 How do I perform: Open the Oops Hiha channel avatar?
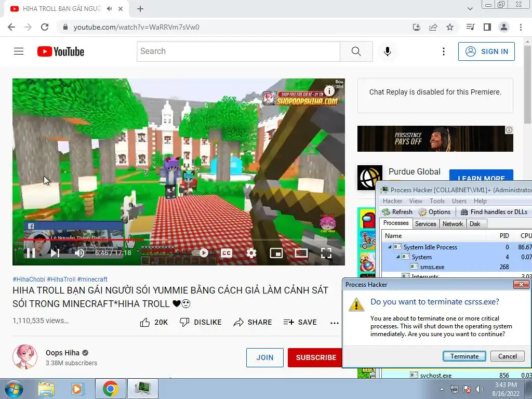click(x=25, y=357)
